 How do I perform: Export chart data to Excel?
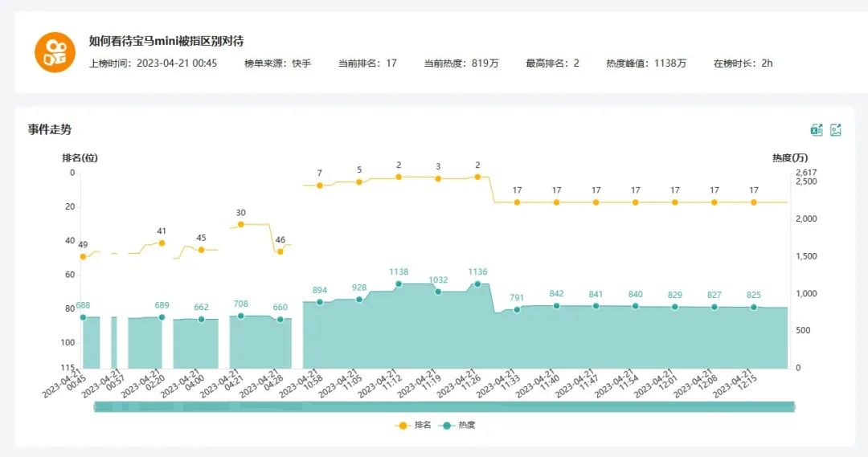click(817, 130)
